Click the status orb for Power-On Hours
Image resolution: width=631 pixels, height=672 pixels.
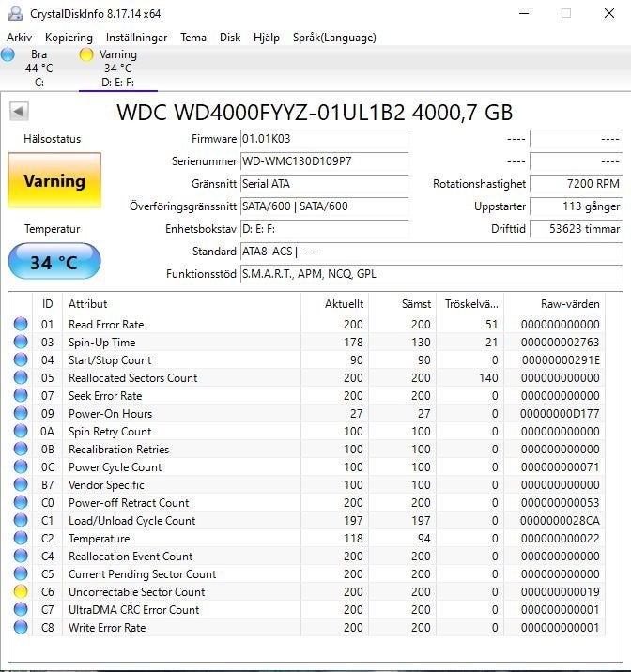[x=21, y=414]
